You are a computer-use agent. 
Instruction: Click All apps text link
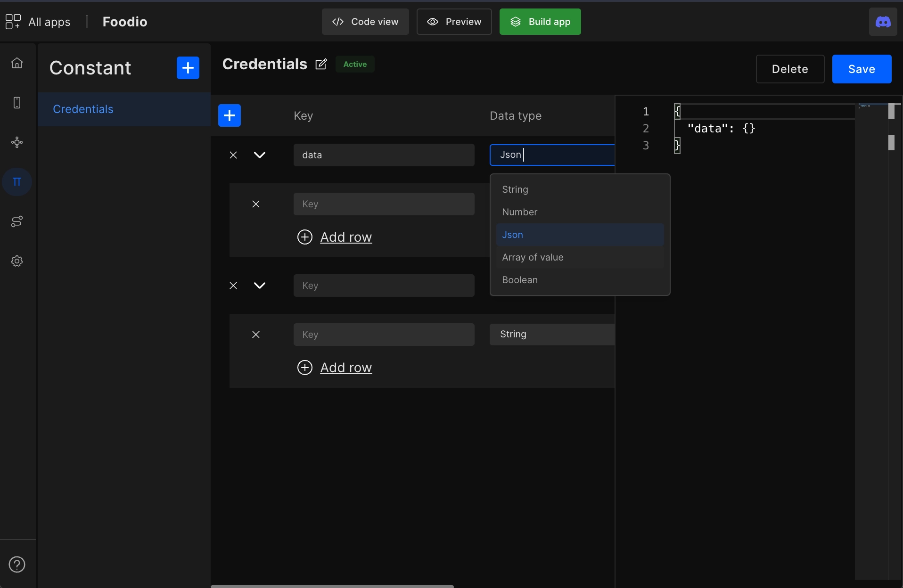tap(49, 22)
